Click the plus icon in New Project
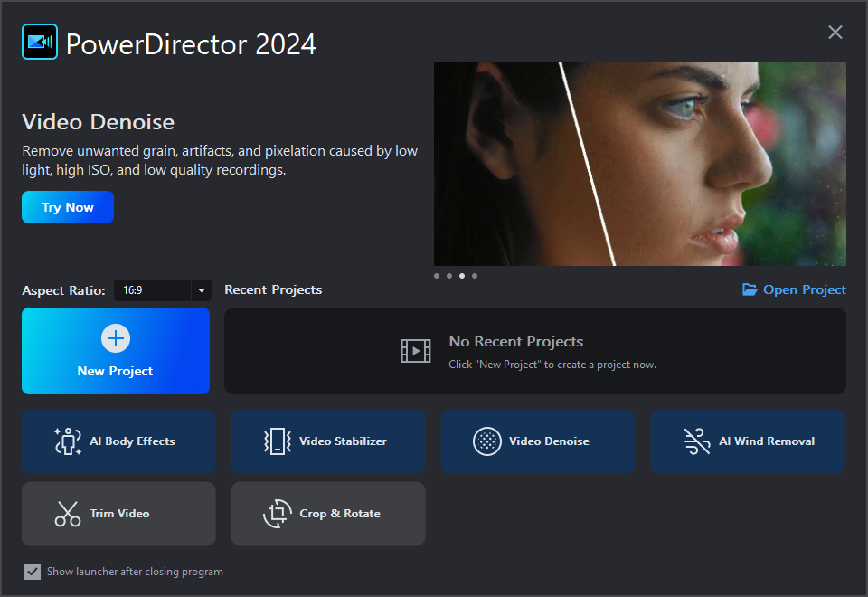This screenshot has height=597, width=868. [x=116, y=339]
